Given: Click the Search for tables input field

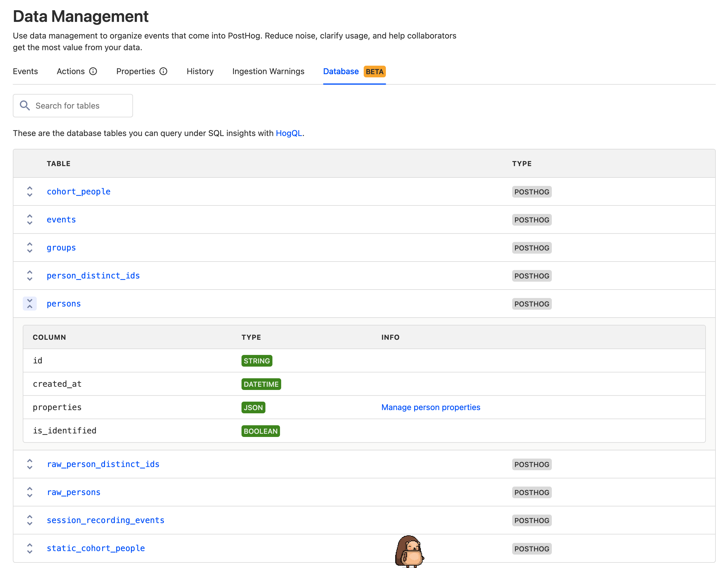Looking at the screenshot, I should (73, 106).
